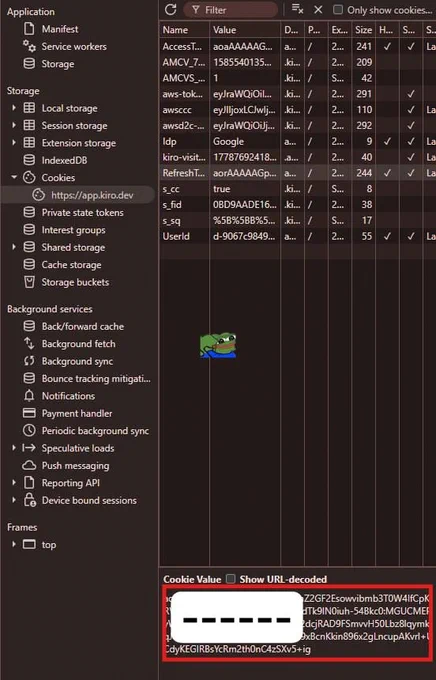The height and width of the screenshot is (680, 436).
Task: Expand the top frame node
Action: [x=14, y=544]
